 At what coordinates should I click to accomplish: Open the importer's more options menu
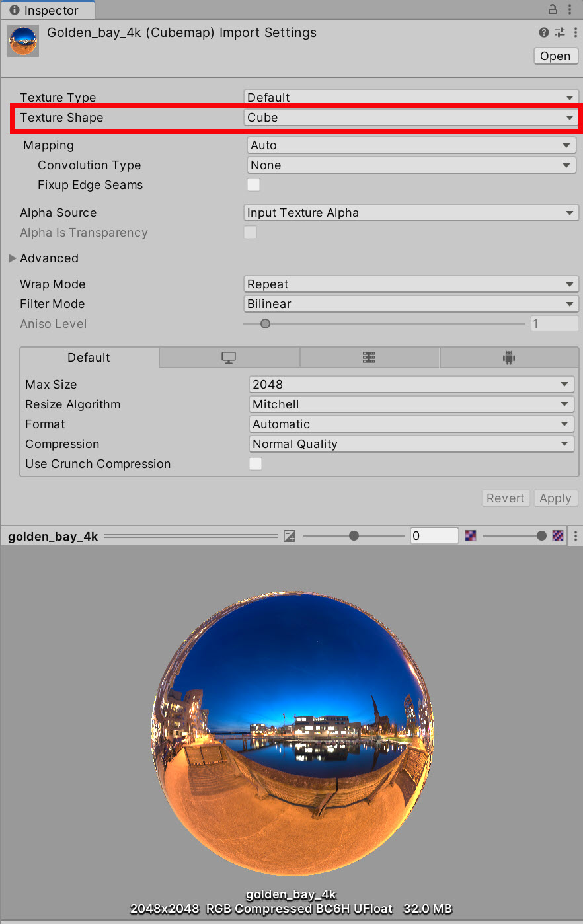point(575,32)
